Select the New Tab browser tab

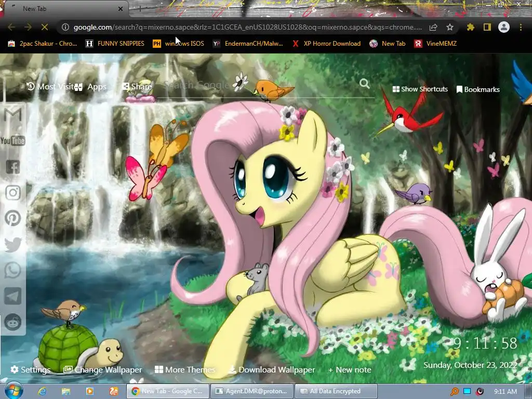click(x=66, y=9)
